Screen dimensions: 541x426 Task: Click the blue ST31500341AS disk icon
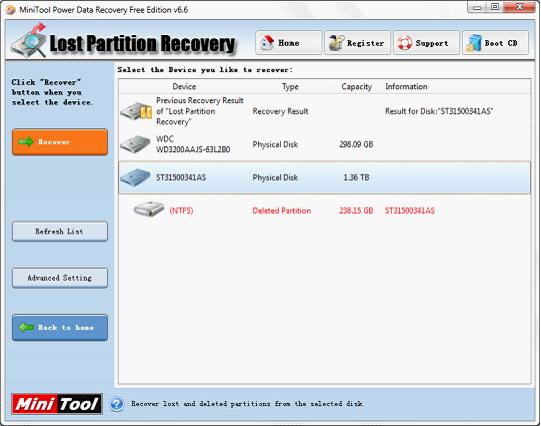pos(136,177)
